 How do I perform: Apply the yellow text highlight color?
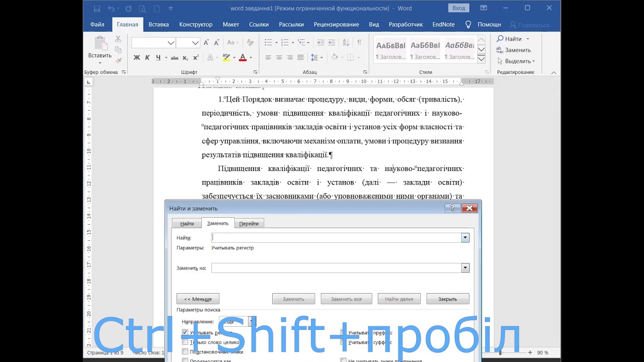pos(226,58)
